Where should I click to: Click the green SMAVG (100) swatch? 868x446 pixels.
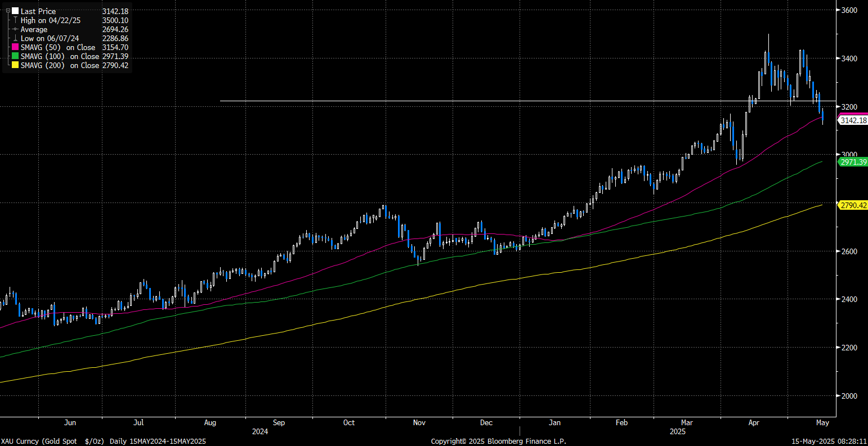tap(15, 57)
